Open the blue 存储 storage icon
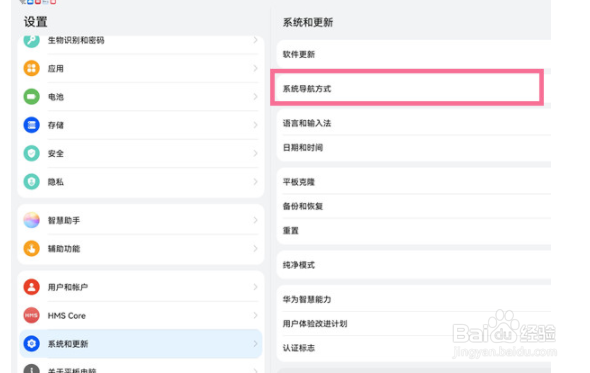 click(32, 125)
